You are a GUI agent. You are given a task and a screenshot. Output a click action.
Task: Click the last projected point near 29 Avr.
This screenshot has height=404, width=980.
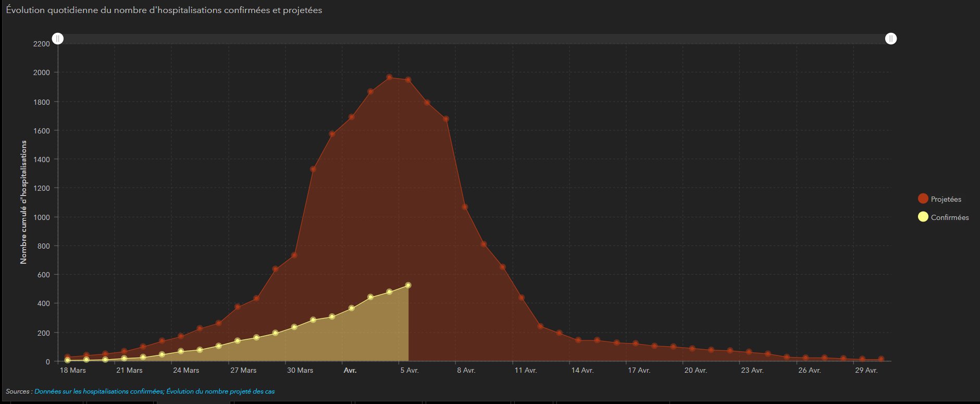pos(881,359)
